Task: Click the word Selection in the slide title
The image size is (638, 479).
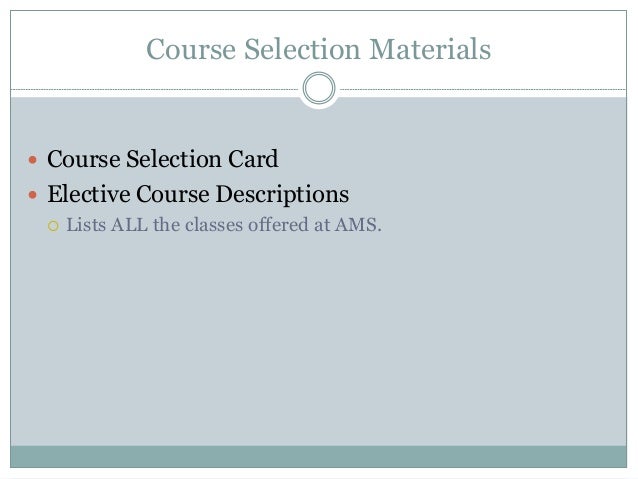Action: tap(302, 49)
